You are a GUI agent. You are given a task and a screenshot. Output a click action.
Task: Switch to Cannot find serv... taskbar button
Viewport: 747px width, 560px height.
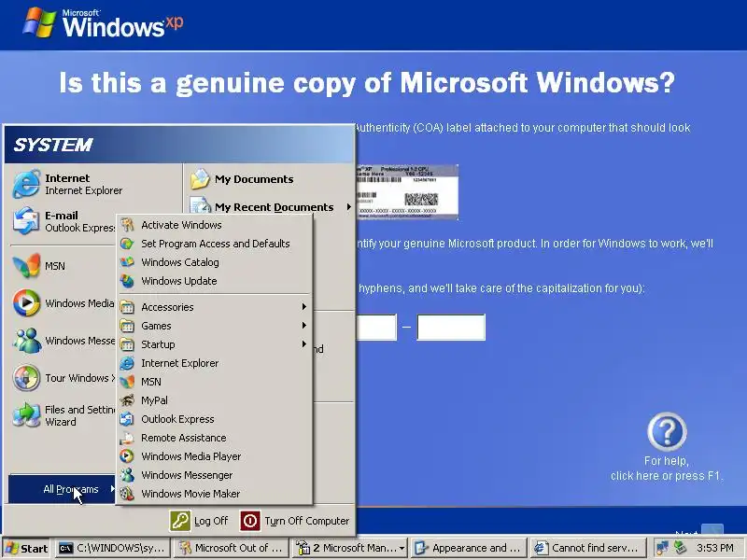(588, 548)
